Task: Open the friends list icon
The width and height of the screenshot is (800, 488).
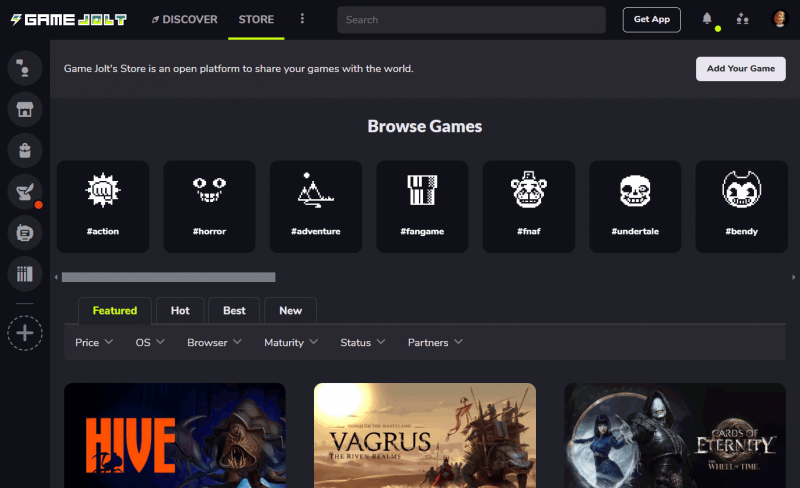Action: 742,19
